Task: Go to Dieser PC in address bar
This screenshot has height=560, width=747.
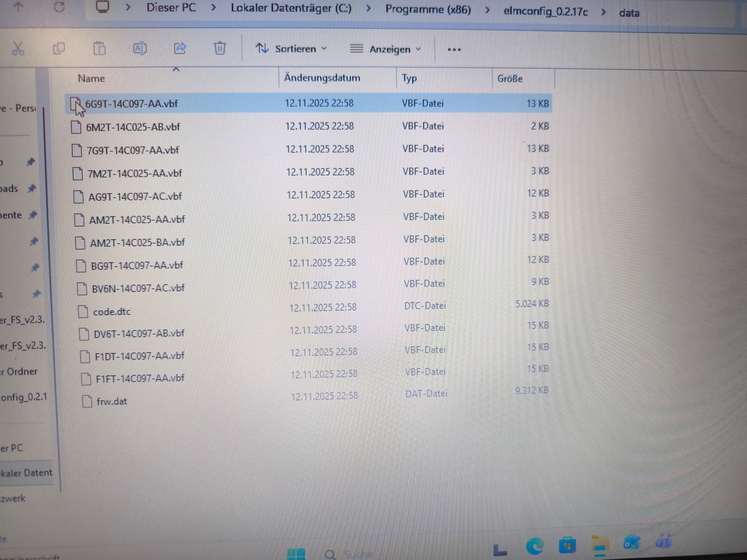Action: point(171,7)
